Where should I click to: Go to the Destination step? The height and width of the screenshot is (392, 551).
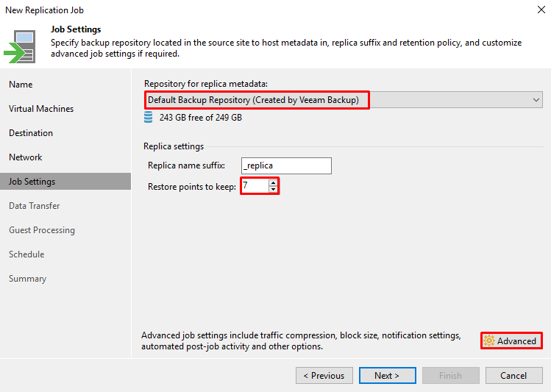point(31,133)
